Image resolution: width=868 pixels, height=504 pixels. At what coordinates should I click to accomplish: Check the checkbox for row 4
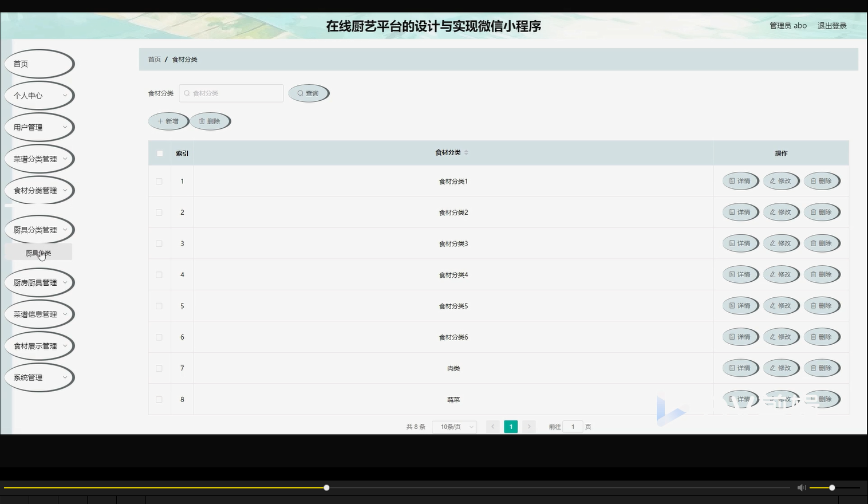tap(159, 275)
